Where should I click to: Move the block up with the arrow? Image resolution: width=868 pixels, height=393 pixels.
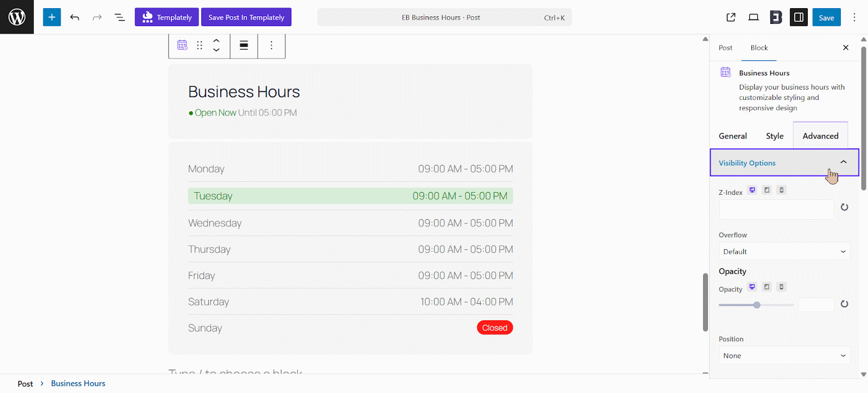[x=216, y=40]
